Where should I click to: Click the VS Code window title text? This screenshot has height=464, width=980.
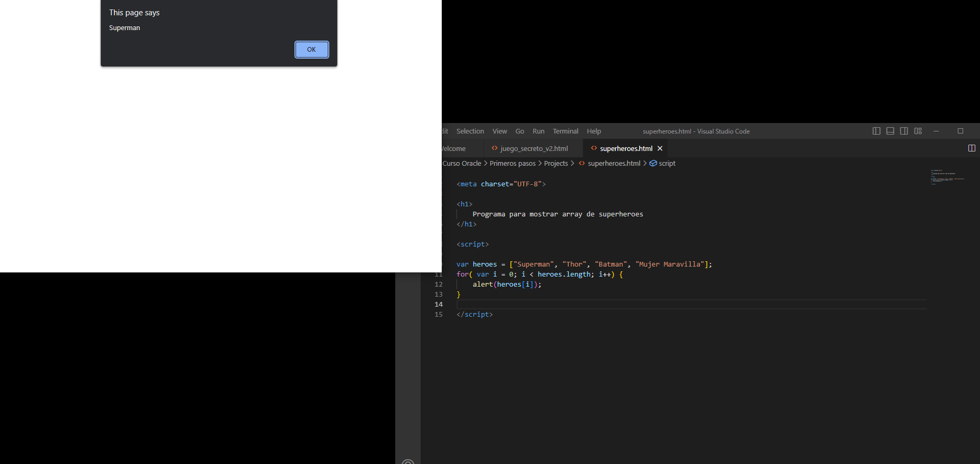coord(696,131)
